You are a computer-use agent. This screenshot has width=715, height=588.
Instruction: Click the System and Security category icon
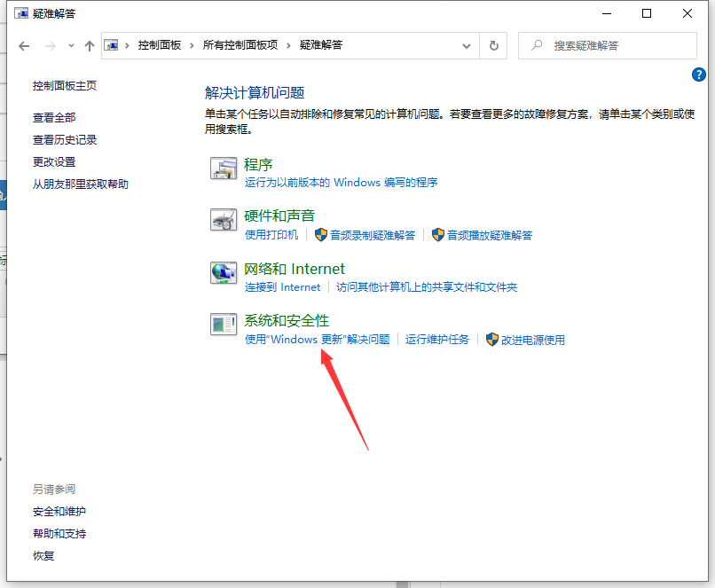(222, 325)
